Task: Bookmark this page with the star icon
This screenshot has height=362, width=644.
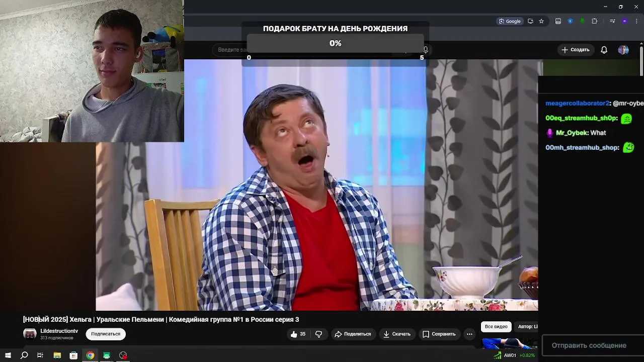Action: 541,21
